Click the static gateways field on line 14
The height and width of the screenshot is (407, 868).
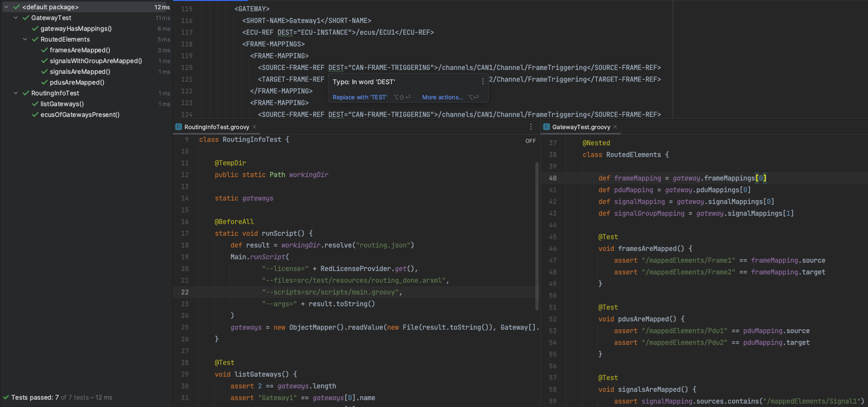244,198
